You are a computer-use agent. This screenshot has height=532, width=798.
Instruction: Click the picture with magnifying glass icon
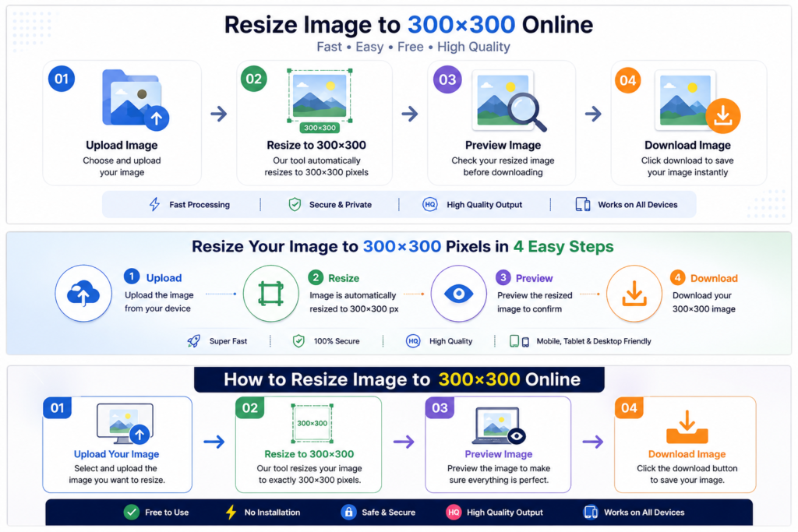pos(509,100)
